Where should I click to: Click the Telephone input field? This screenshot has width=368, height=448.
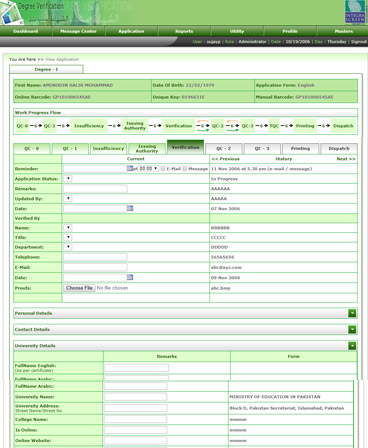pyautogui.click(x=95, y=257)
